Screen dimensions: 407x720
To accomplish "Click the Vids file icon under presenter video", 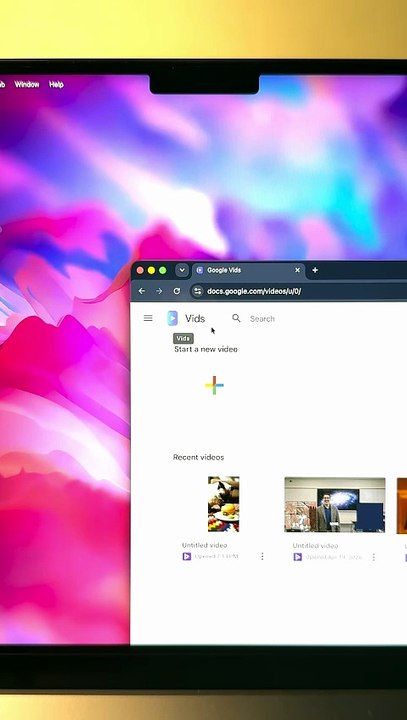I will click(298, 557).
